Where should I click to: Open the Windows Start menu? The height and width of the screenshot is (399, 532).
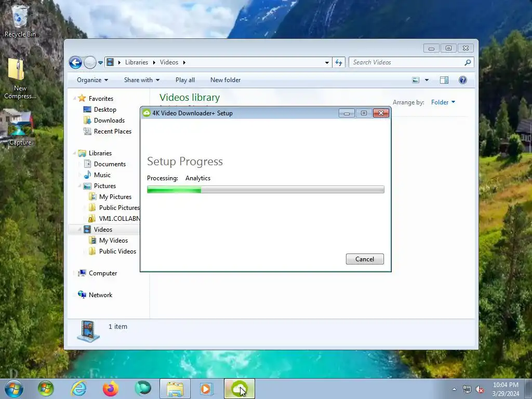tap(14, 389)
